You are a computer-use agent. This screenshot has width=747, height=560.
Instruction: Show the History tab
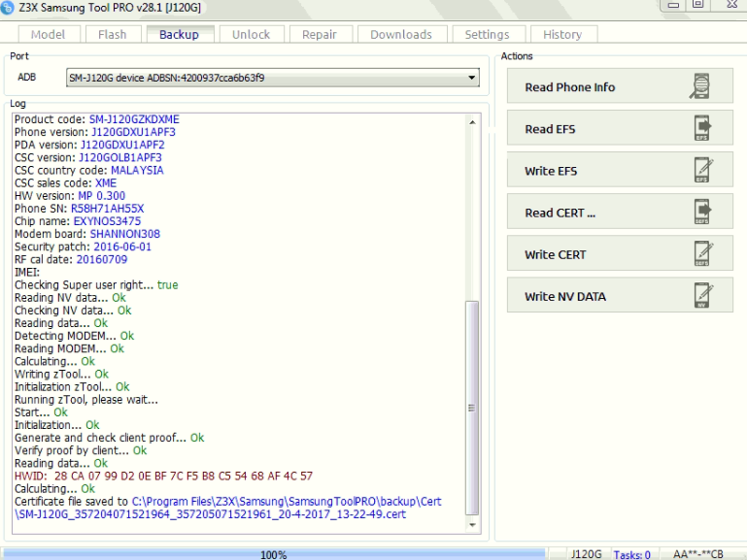point(562,34)
